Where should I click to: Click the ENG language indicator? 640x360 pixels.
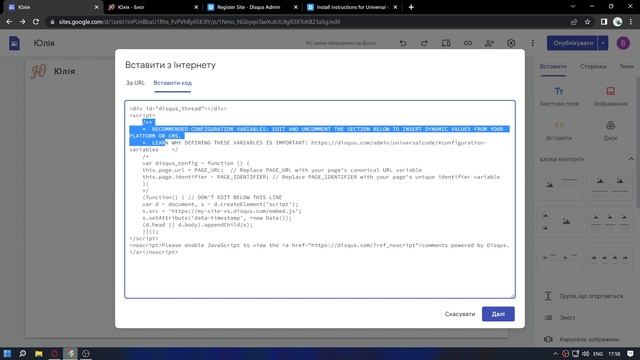point(598,353)
